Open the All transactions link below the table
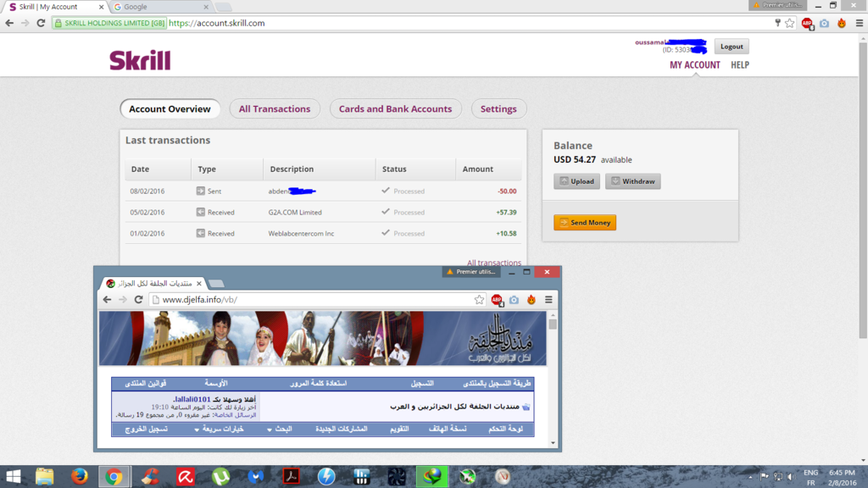Viewport: 868px width, 488px height. [494, 263]
